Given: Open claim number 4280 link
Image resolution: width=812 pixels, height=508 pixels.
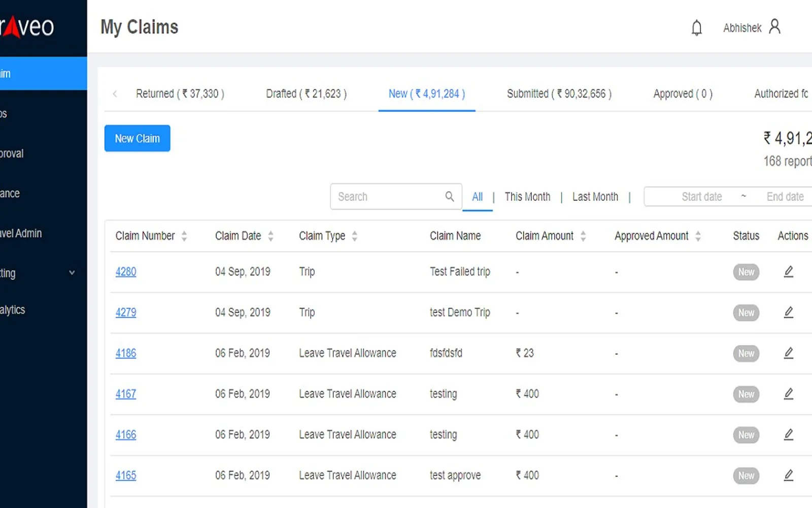Looking at the screenshot, I should click(x=126, y=272).
